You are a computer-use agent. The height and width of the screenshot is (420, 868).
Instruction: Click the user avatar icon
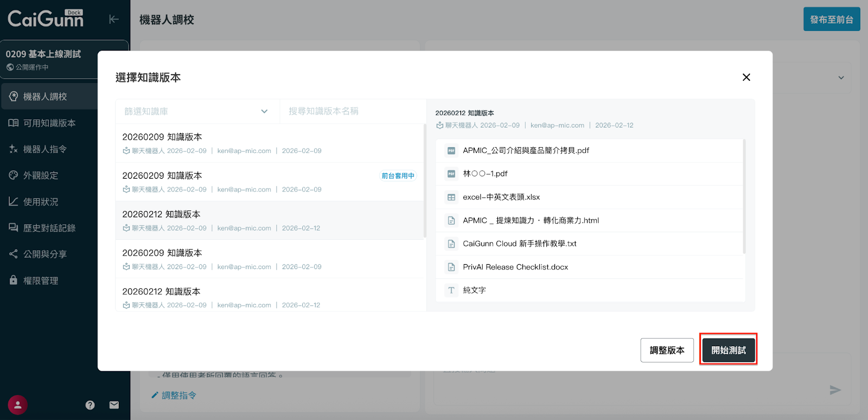click(x=17, y=405)
